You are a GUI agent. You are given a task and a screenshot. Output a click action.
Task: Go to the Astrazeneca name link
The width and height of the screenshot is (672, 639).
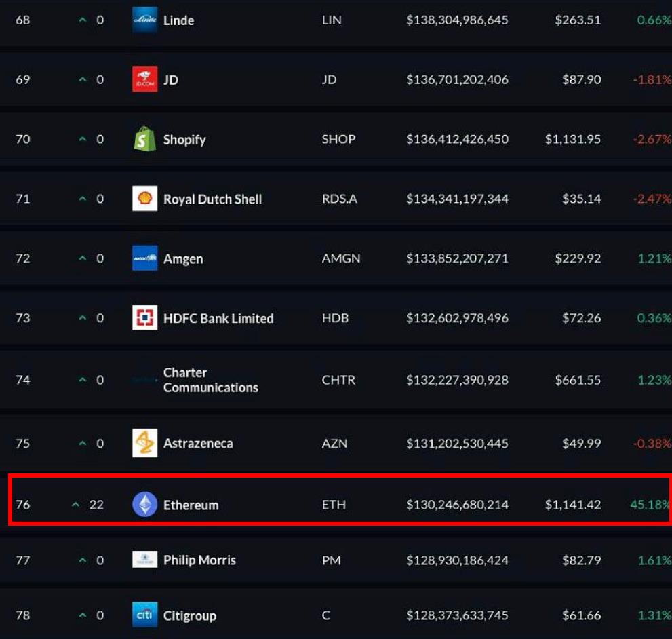(198, 443)
